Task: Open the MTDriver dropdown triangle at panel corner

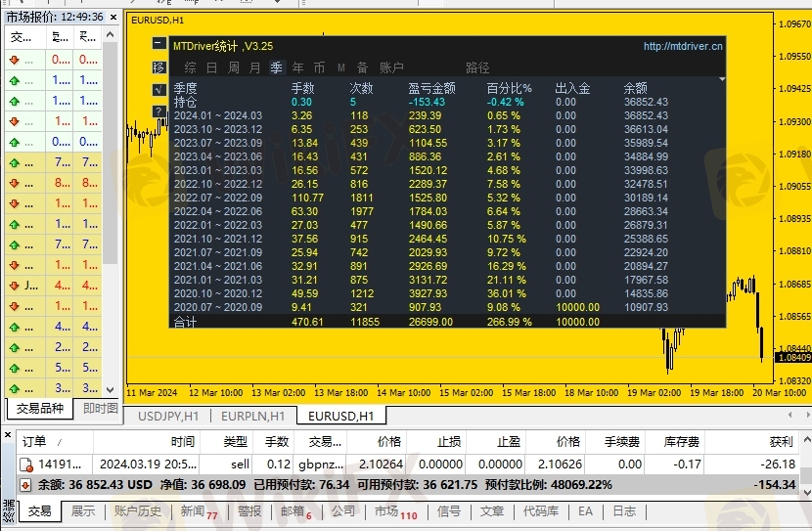Action: point(721,79)
